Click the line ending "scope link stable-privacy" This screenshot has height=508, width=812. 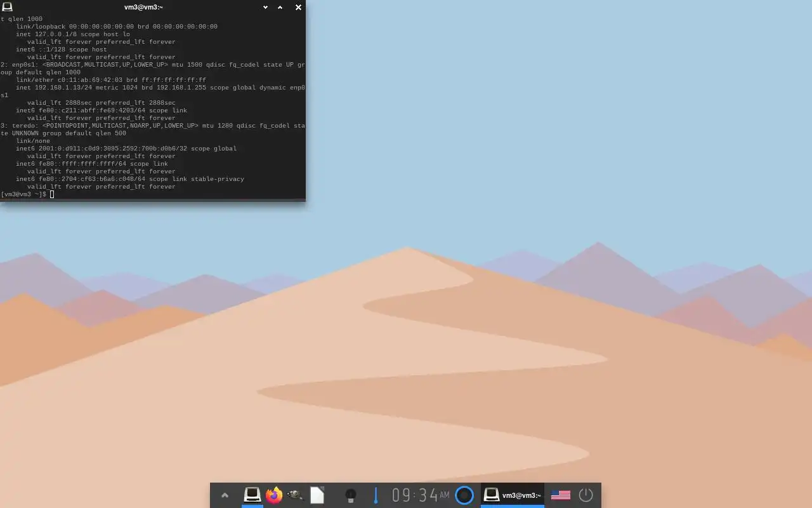tap(130, 179)
